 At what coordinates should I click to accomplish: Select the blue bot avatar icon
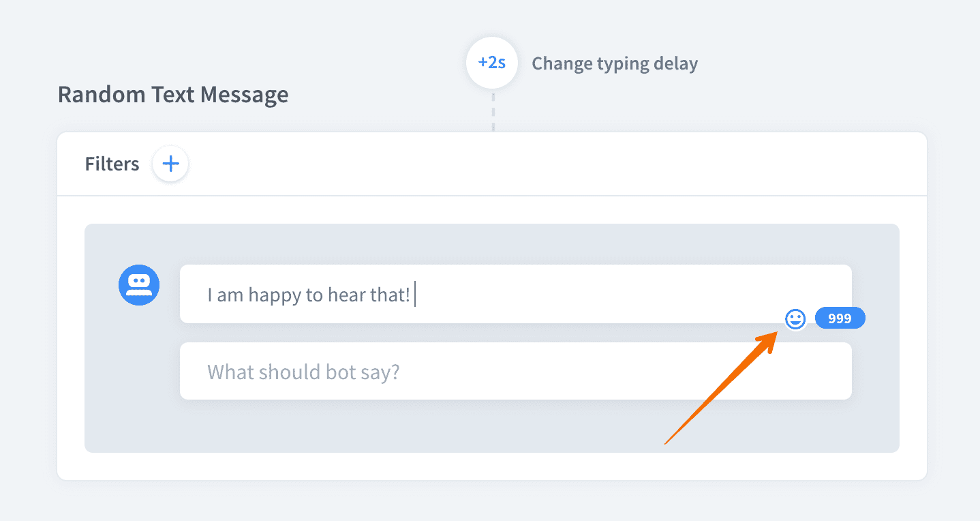tap(139, 285)
